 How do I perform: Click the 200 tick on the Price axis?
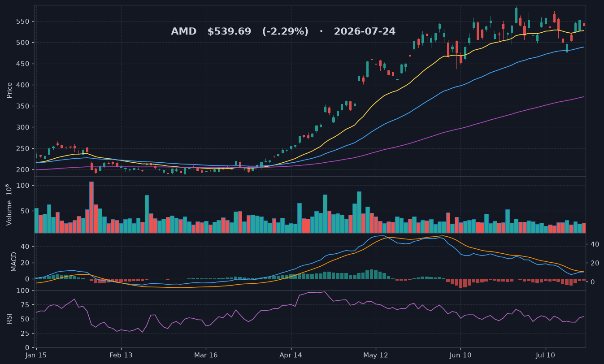[24, 170]
